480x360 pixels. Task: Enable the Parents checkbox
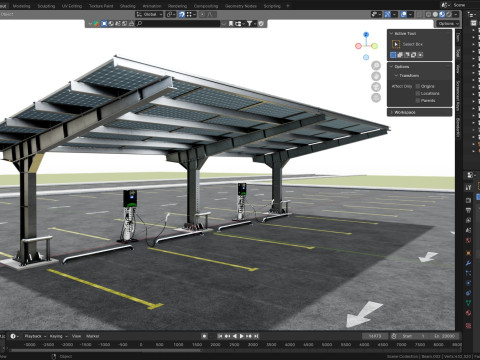pos(418,100)
